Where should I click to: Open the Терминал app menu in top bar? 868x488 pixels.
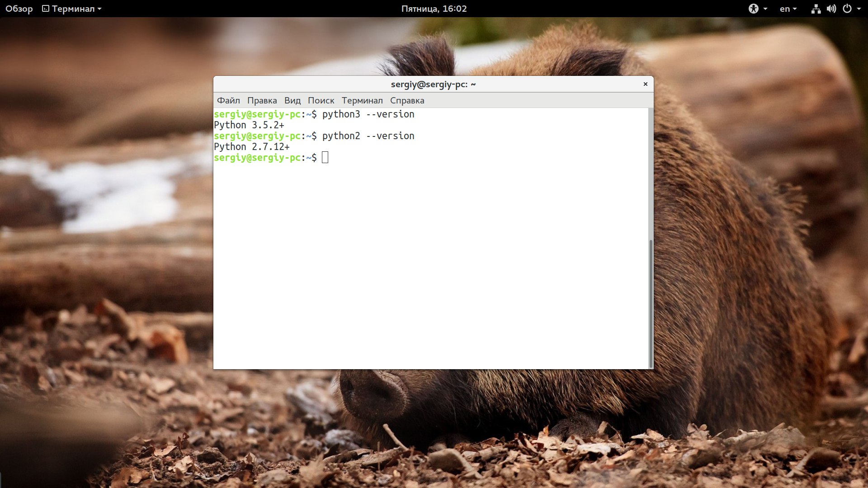(x=72, y=9)
